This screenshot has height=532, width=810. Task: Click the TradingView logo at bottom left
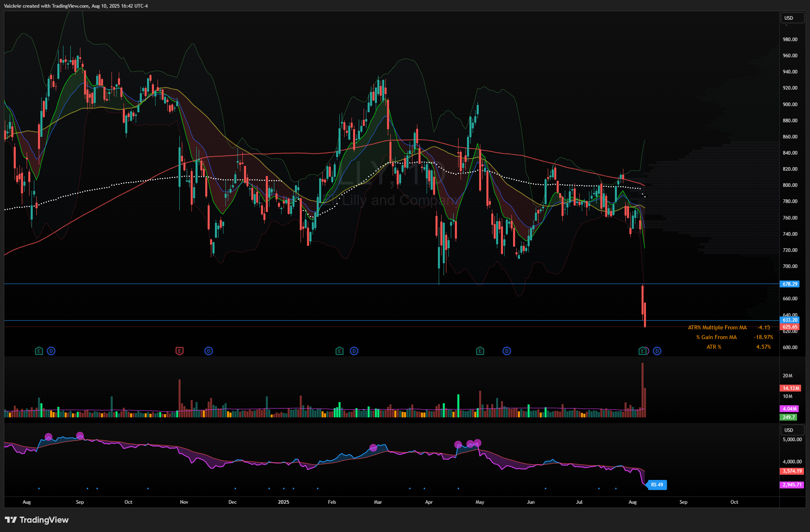coord(37,519)
